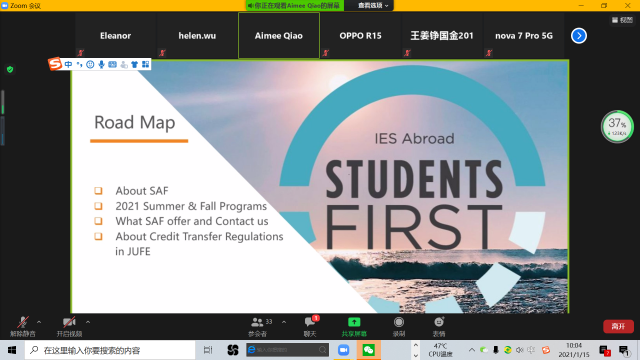Select 王姜铮国金201 participant tile
This screenshot has width=640, height=360.
click(442, 36)
